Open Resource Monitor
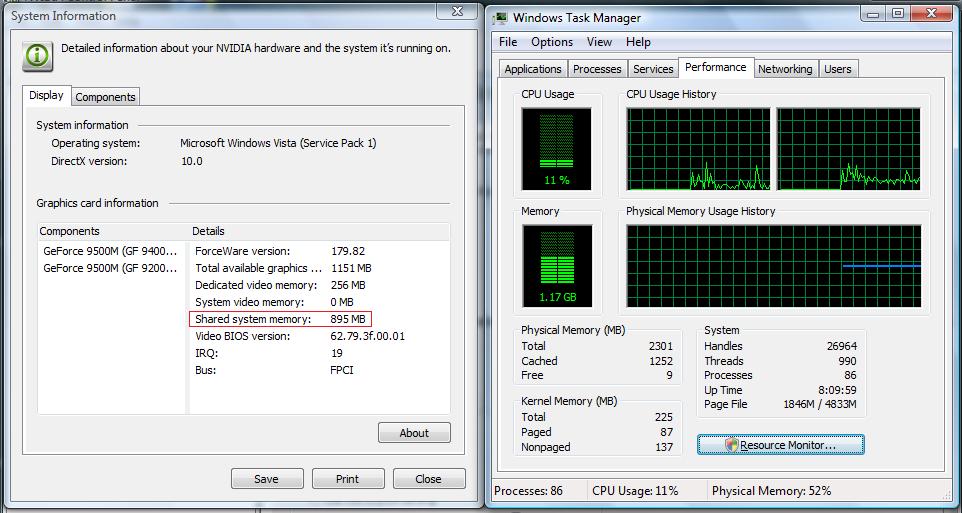Screen dimensions: 962x513 pyautogui.click(x=780, y=445)
